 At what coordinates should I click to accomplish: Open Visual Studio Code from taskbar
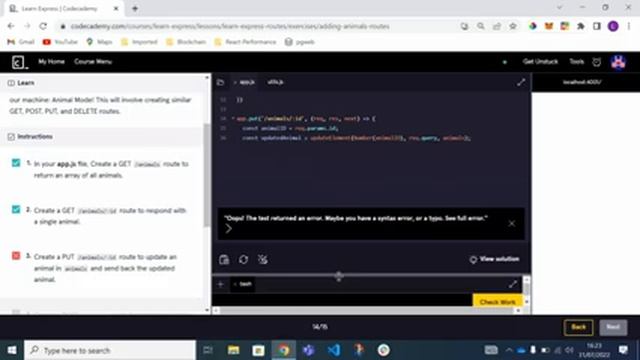(333, 350)
